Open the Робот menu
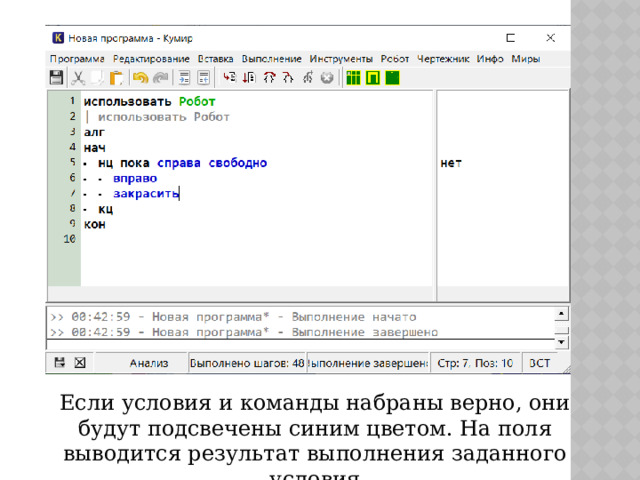640x480 pixels. pyautogui.click(x=395, y=59)
